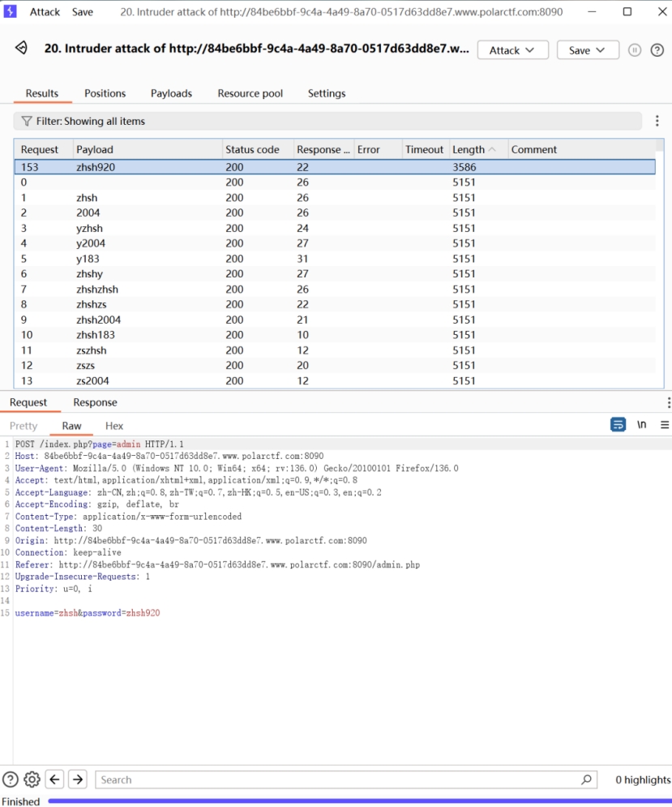Open the results table options menu
Viewport: 672px width, 807px height.
click(x=657, y=121)
